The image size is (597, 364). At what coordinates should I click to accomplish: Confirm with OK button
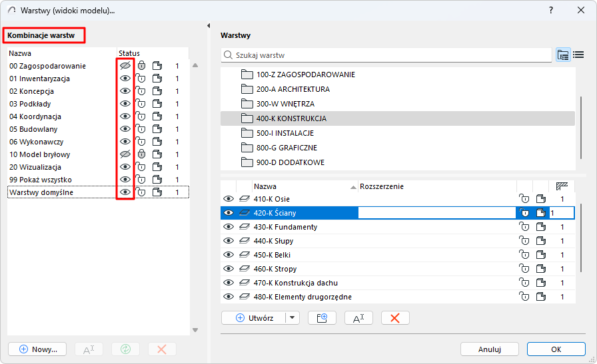point(556,349)
